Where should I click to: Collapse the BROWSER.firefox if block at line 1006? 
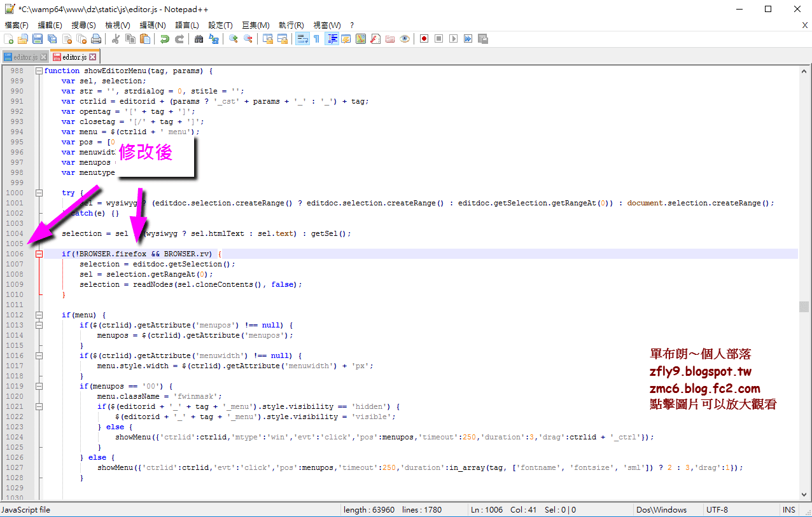pyautogui.click(x=39, y=254)
